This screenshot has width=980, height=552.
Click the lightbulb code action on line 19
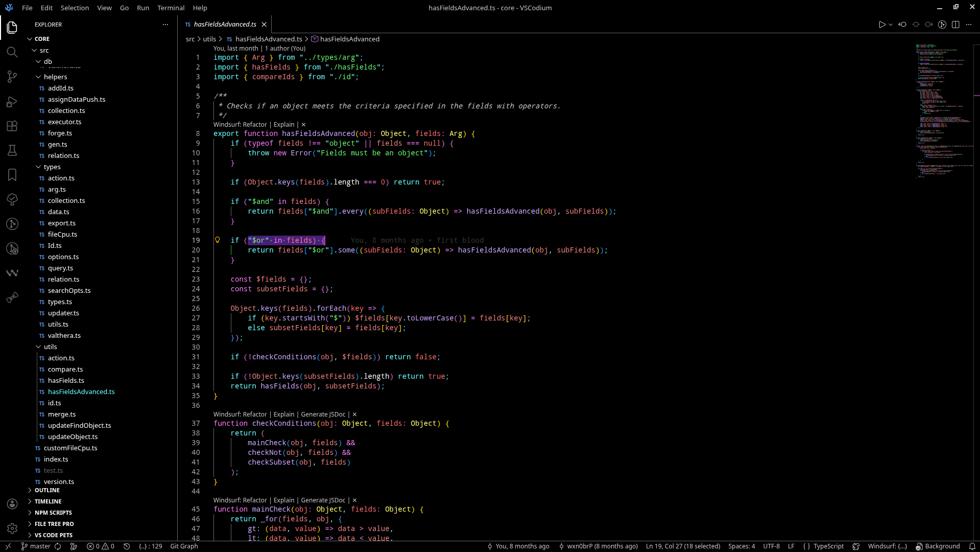click(x=218, y=240)
